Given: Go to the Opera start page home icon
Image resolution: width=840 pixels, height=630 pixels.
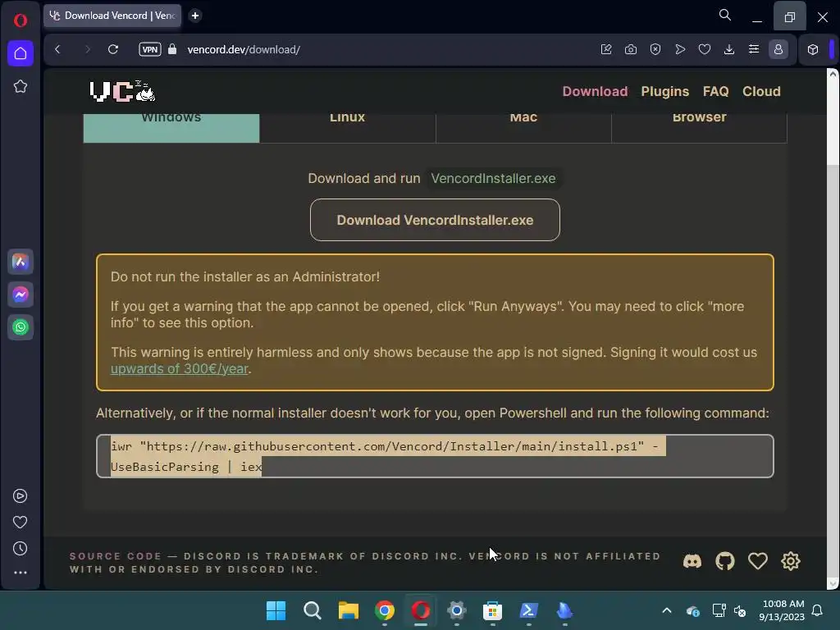Looking at the screenshot, I should (x=21, y=53).
